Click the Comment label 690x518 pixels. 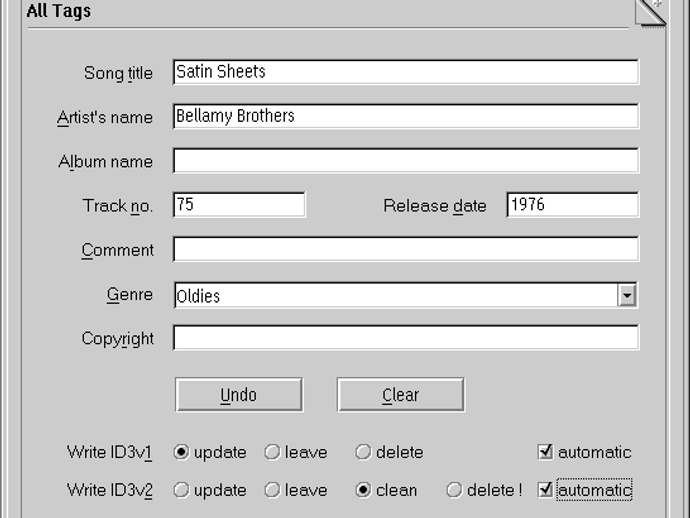[x=117, y=250]
